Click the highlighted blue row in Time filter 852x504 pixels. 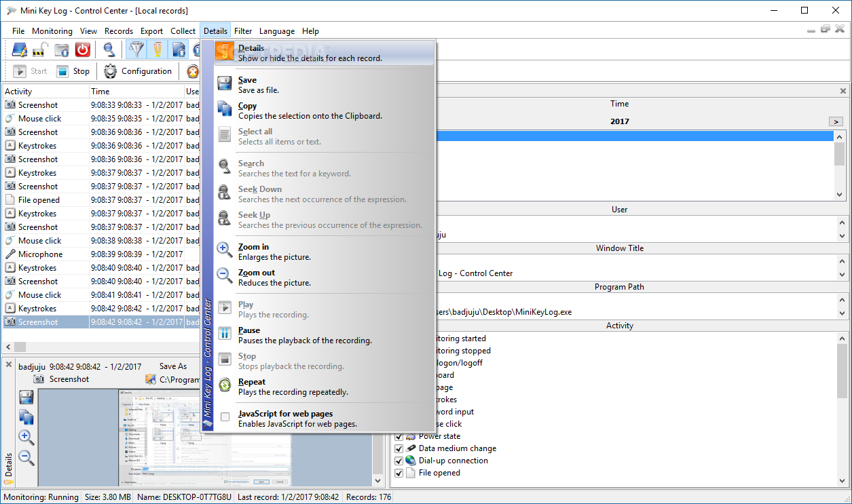(x=635, y=136)
